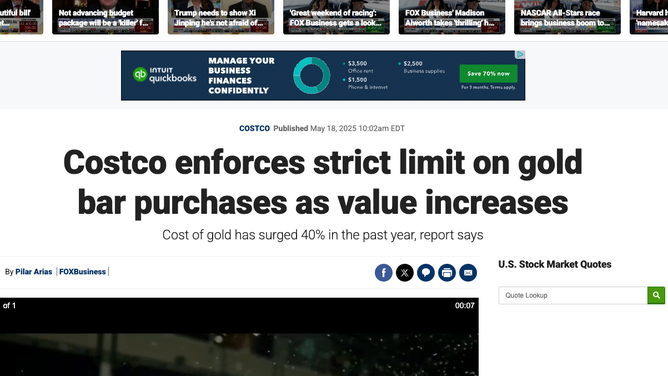Open the Harvard video thumbnail
This screenshot has width=668, height=376.
(x=649, y=17)
